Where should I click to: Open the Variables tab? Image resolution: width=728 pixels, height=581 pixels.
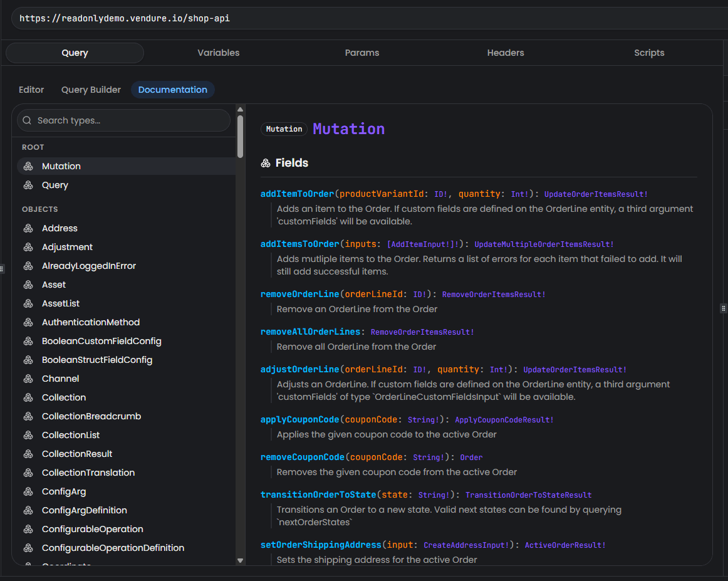(x=218, y=53)
